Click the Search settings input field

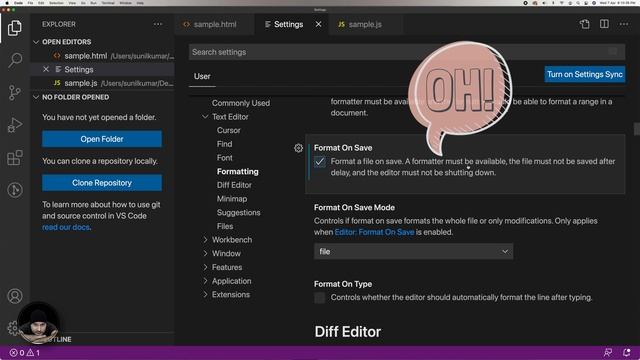pos(407,52)
